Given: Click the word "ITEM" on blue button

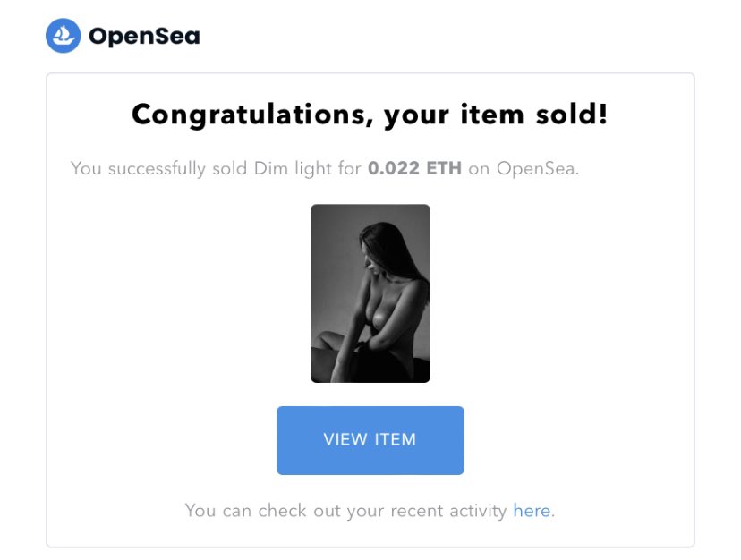Looking at the screenshot, I should [x=395, y=439].
